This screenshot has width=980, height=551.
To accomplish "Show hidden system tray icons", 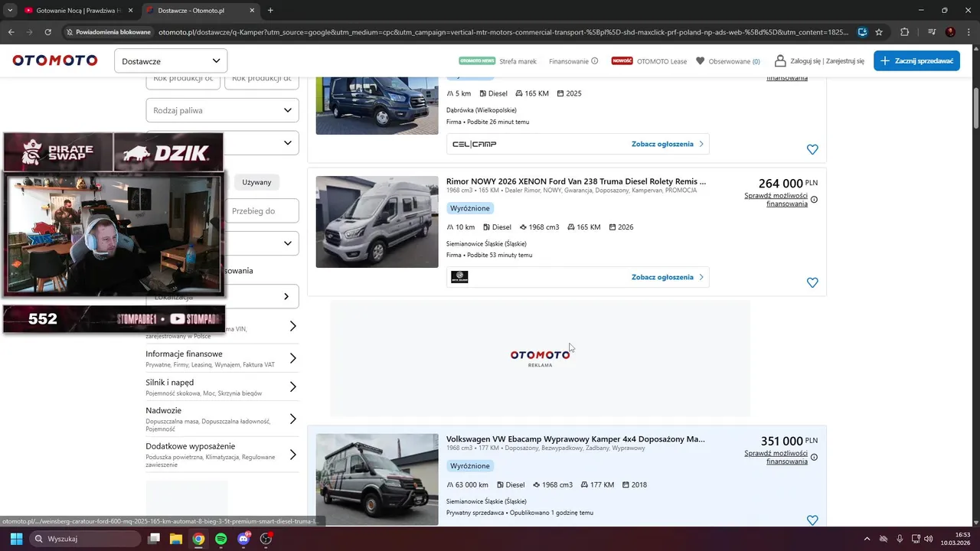I will (867, 539).
